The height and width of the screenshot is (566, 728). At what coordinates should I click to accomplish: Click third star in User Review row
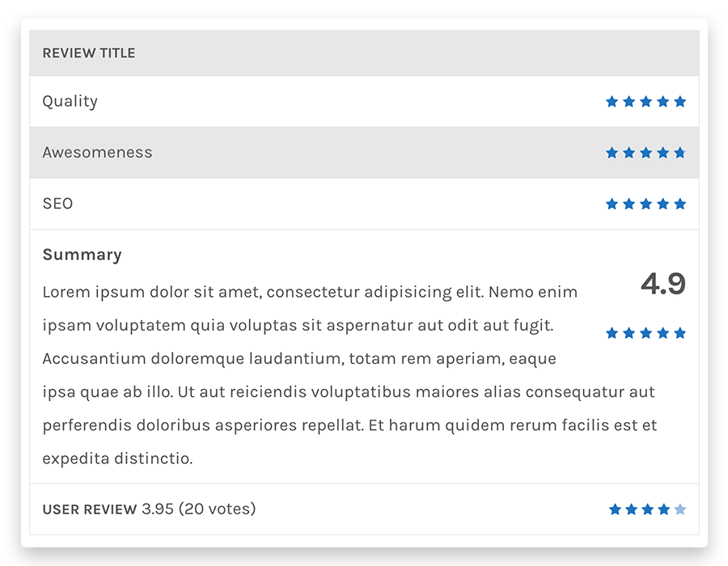pyautogui.click(x=648, y=509)
